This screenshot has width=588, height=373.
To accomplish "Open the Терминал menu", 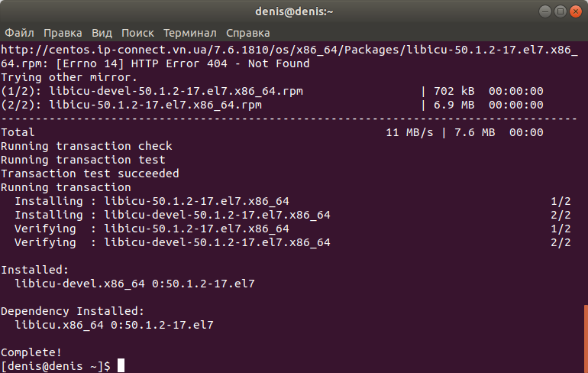I will [x=189, y=33].
